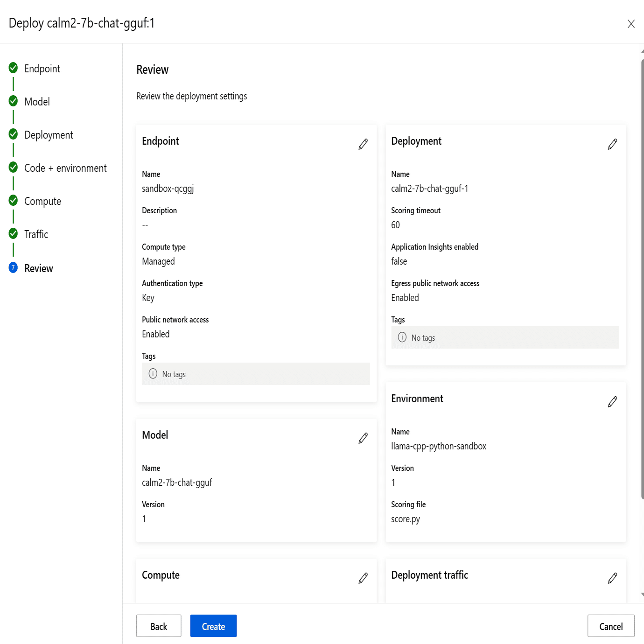The width and height of the screenshot is (644, 644).
Task: Click info icon beside Deployment No tags
Action: (x=402, y=337)
